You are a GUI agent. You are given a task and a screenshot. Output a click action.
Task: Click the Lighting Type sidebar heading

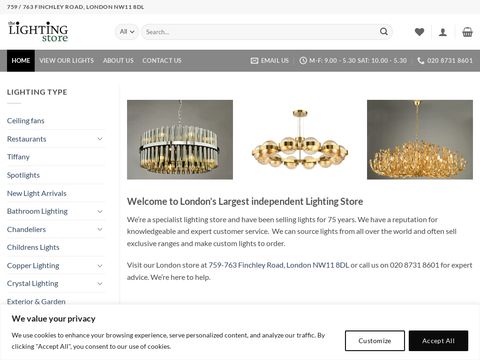tap(37, 92)
